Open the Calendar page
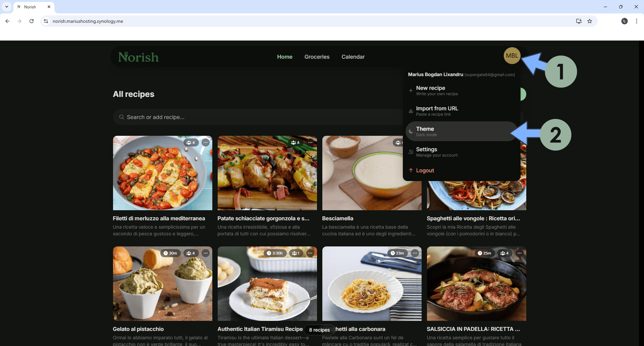The width and height of the screenshot is (644, 346). click(353, 57)
